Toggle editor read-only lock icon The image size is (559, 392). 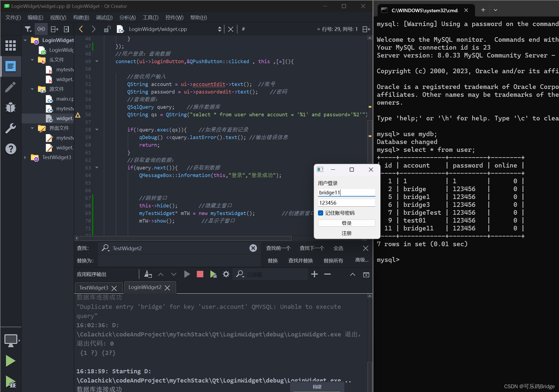107,29
